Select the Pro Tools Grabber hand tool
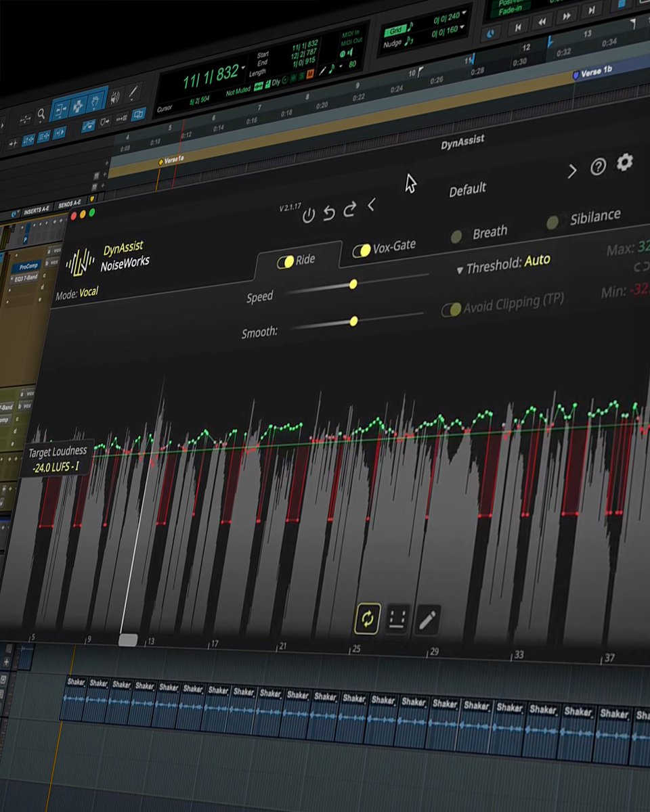650x812 pixels. point(95,102)
